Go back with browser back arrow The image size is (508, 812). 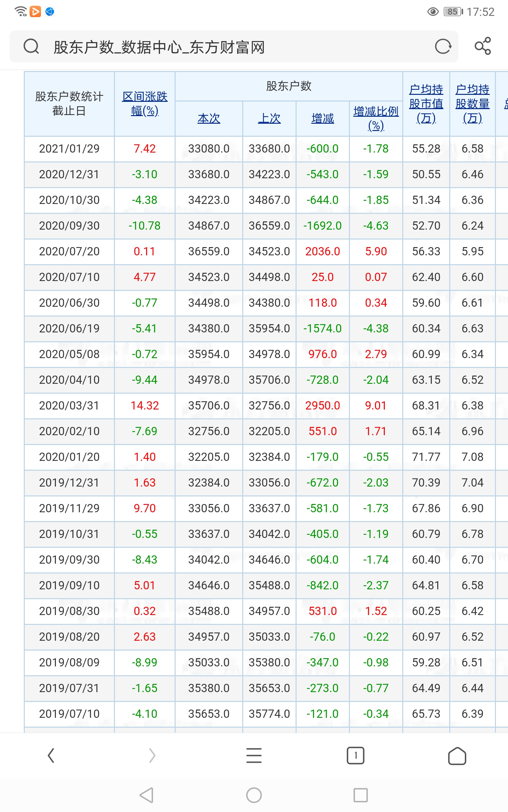pos(51,756)
